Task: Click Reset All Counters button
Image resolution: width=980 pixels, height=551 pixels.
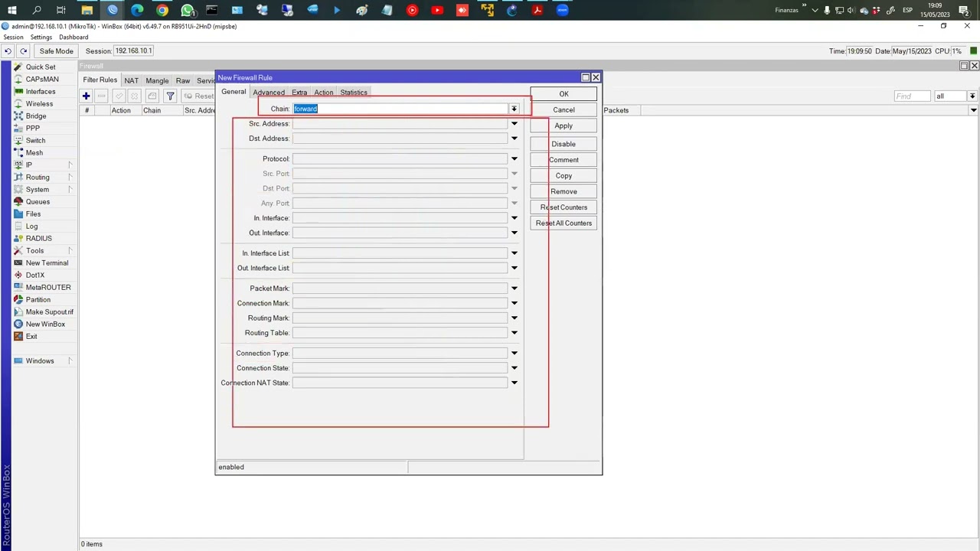Action: (563, 223)
